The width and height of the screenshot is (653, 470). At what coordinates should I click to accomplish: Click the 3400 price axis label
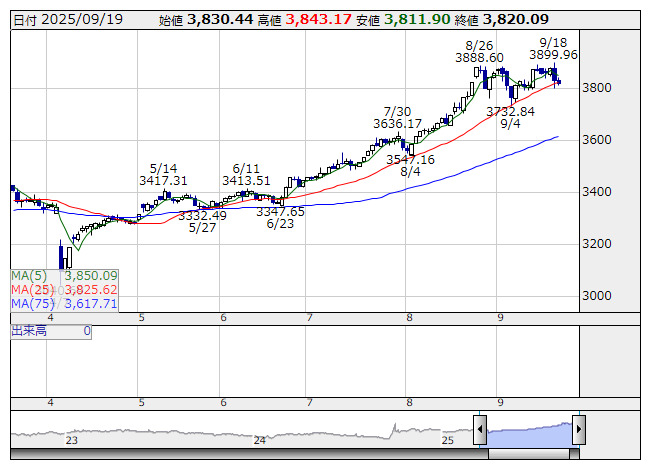(x=597, y=192)
